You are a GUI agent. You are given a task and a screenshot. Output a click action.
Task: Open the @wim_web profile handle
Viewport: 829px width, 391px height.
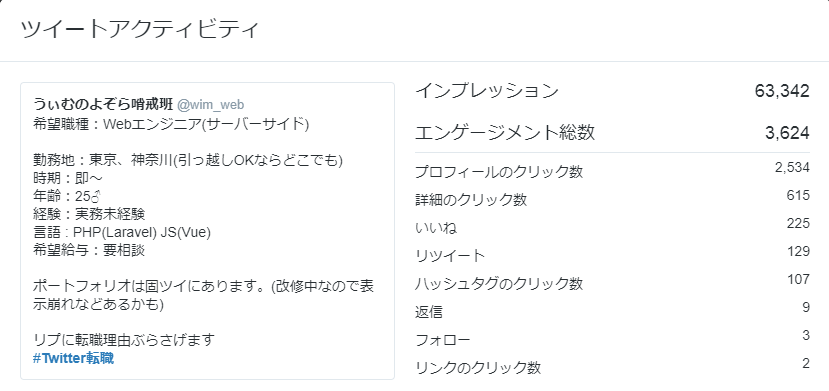pos(210,105)
